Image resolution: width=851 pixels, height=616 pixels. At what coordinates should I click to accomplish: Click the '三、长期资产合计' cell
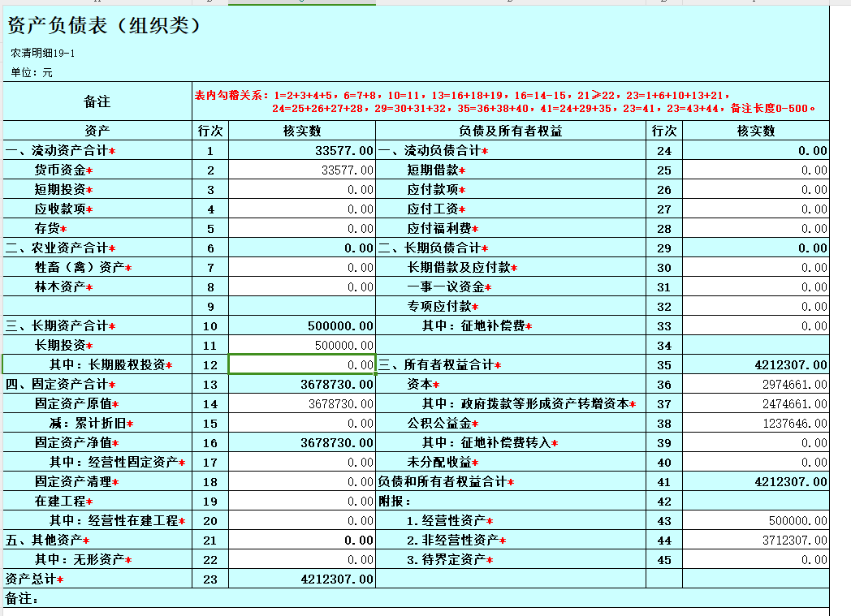[x=97, y=326]
